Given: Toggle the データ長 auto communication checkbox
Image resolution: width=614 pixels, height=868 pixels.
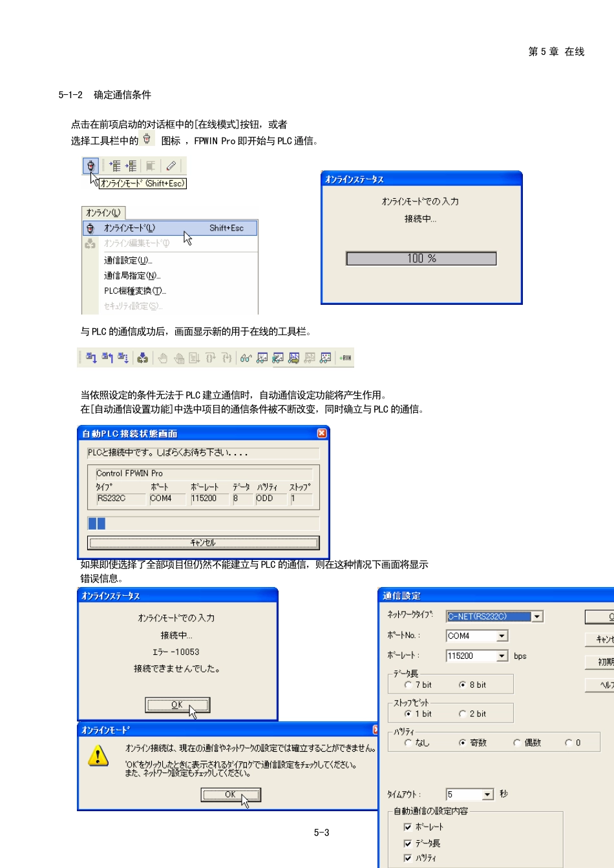Looking at the screenshot, I should tap(407, 843).
